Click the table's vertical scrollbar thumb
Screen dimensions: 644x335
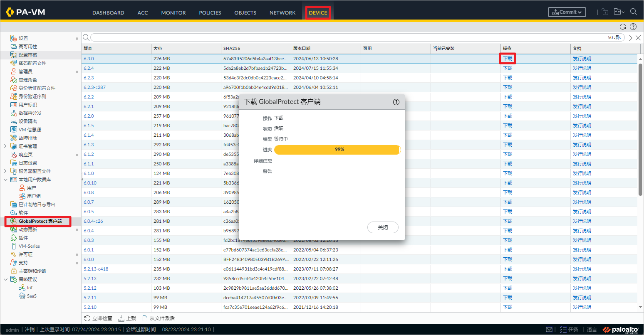click(640, 130)
